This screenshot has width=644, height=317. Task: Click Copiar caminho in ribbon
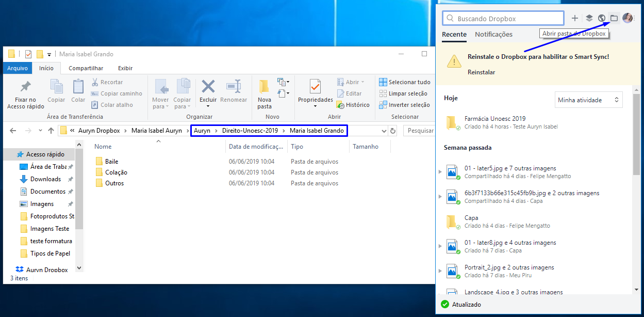tap(117, 93)
